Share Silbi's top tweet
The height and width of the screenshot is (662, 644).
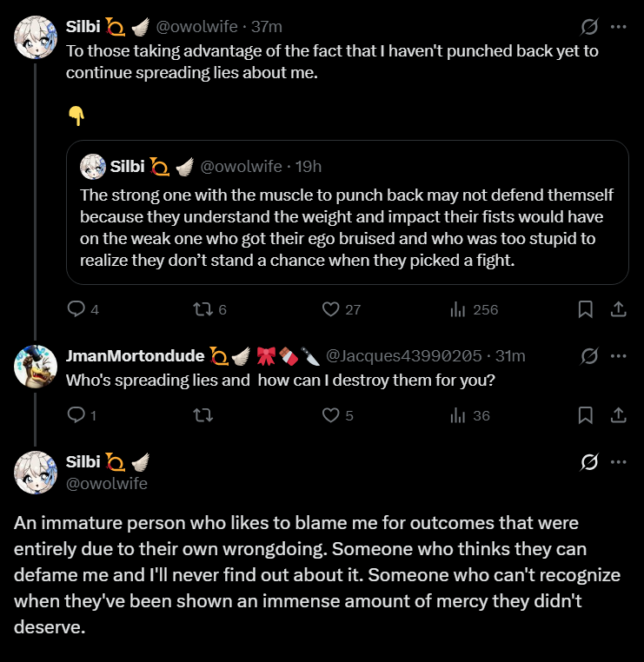pyautogui.click(x=618, y=309)
